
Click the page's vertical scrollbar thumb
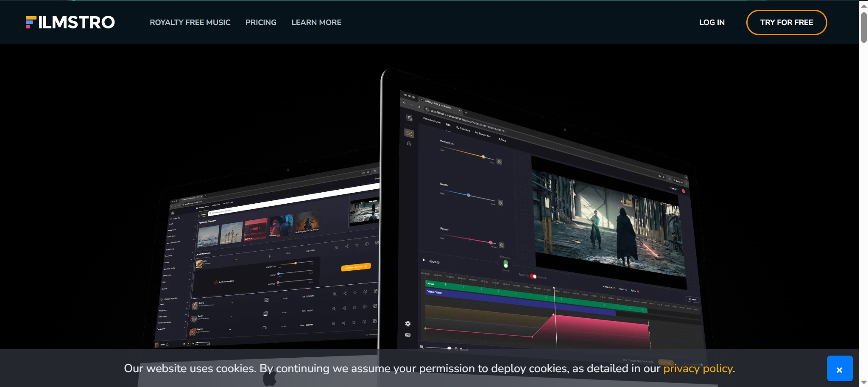[863, 28]
